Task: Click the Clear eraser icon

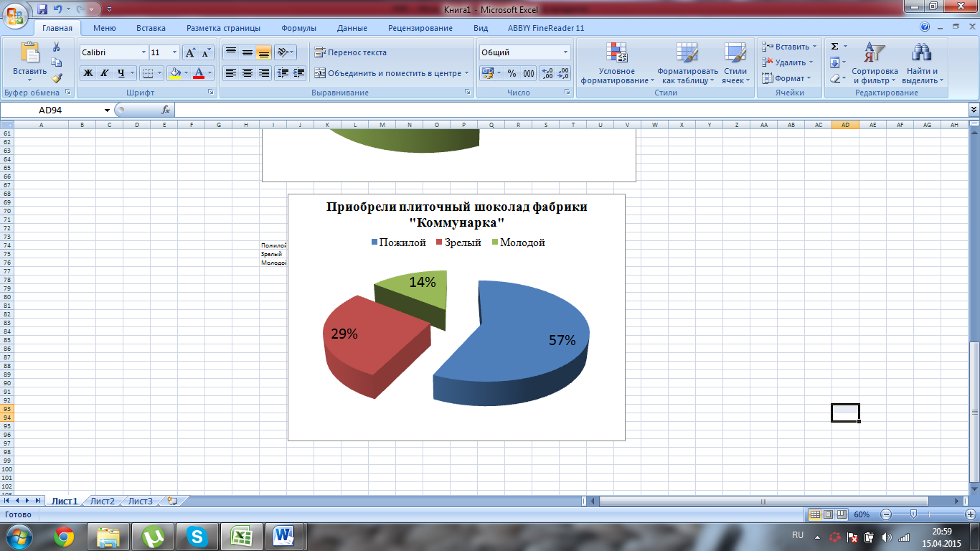Action: (834, 78)
